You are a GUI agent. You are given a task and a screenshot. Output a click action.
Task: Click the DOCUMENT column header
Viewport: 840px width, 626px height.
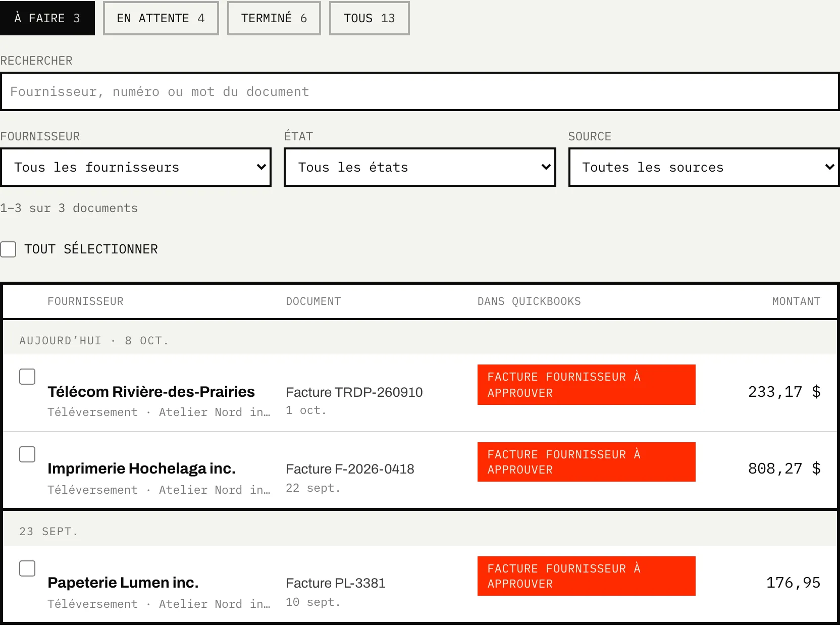tap(313, 301)
